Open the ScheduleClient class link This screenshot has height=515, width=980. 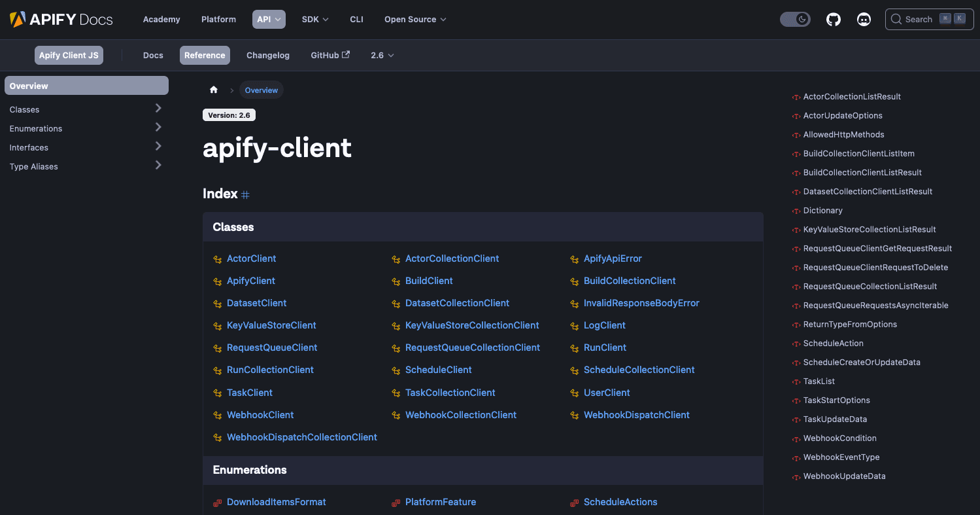click(x=438, y=370)
